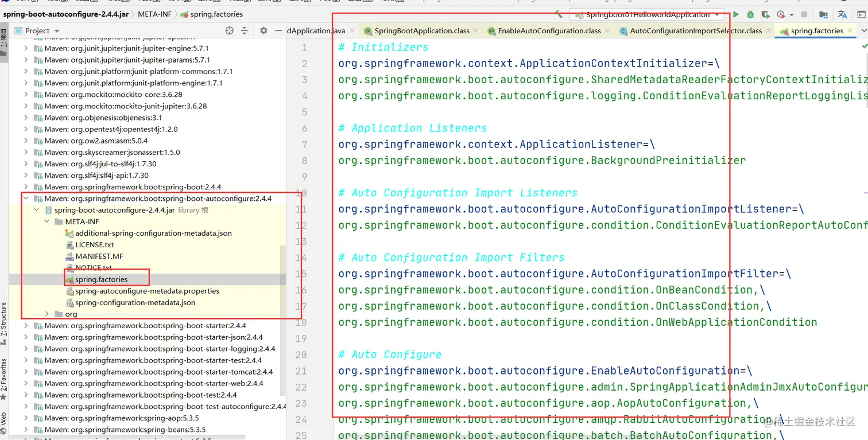Image resolution: width=868 pixels, height=440 pixels.
Task: Click the green build hammer icon
Action: point(559,14)
